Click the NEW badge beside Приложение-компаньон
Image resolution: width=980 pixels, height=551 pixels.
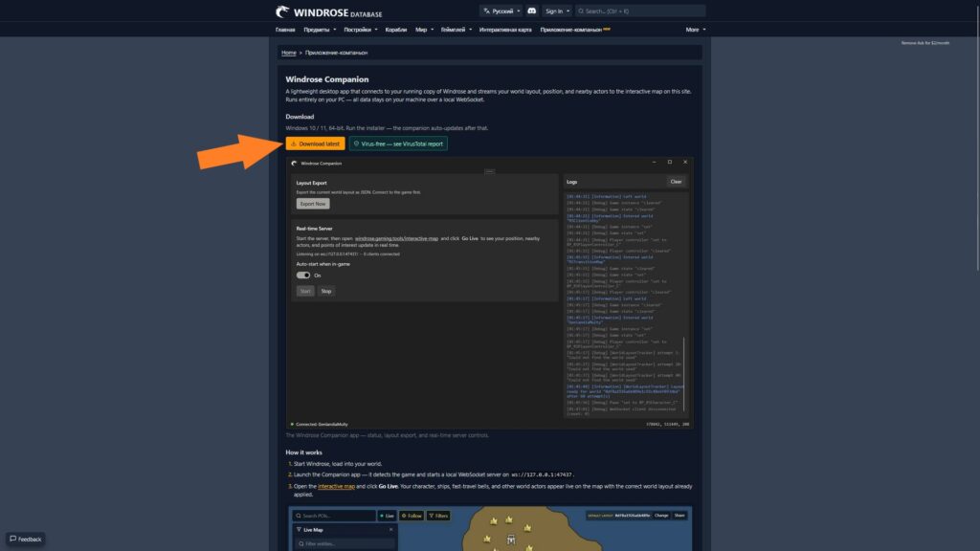pyautogui.click(x=607, y=29)
